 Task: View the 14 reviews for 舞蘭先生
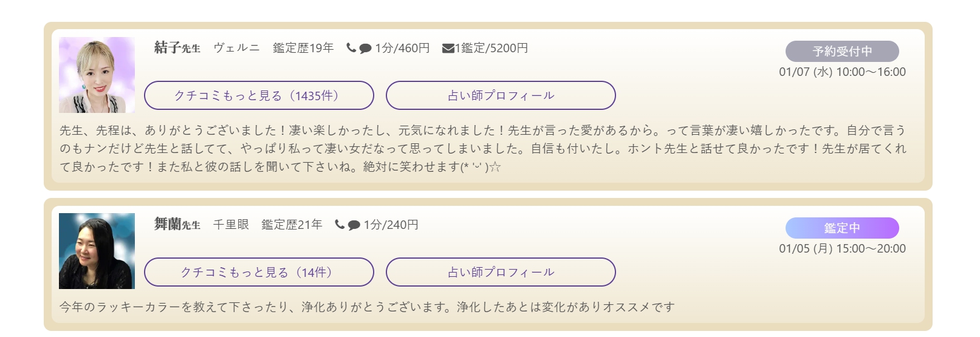pos(259,272)
